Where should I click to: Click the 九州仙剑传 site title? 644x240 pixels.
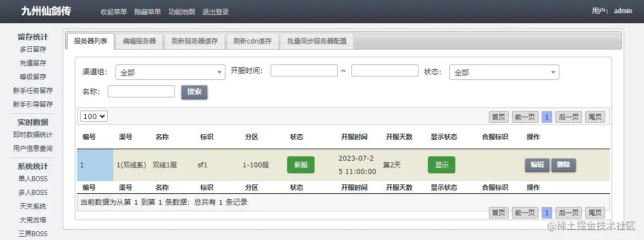tap(46, 11)
